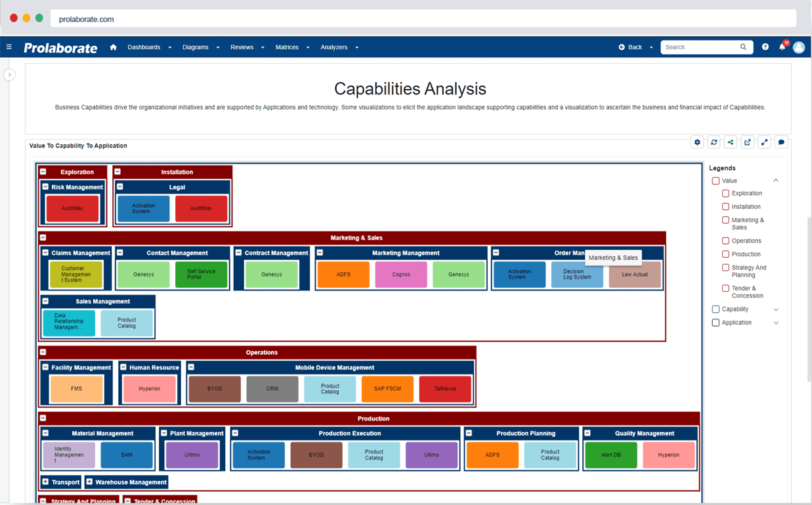Open the Matrices menu
Viewport: 812px width, 505px height.
(x=292, y=47)
